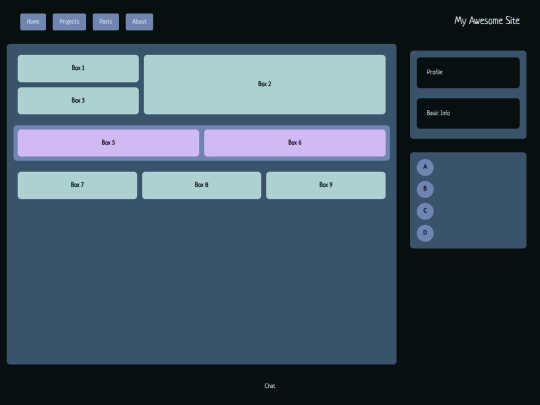This screenshot has width=540, height=405.
Task: Open the Home nav button
Action: coord(33,22)
